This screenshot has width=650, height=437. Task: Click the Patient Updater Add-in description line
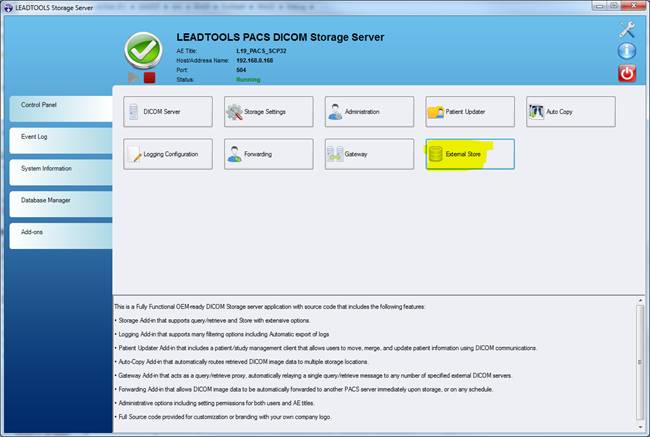tap(327, 348)
